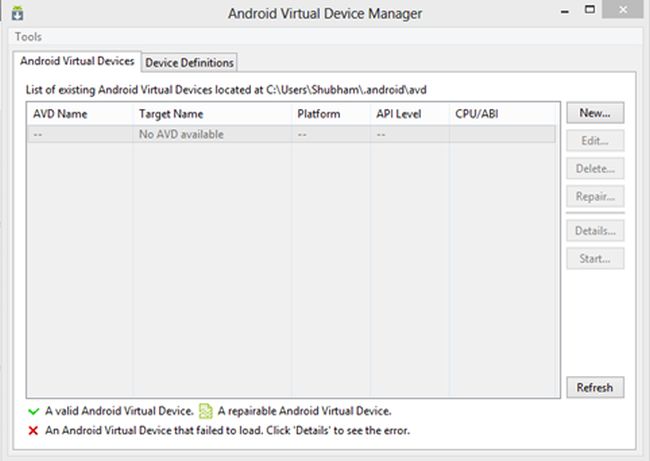Click the Delete... button
650x461 pixels.
[x=595, y=169]
